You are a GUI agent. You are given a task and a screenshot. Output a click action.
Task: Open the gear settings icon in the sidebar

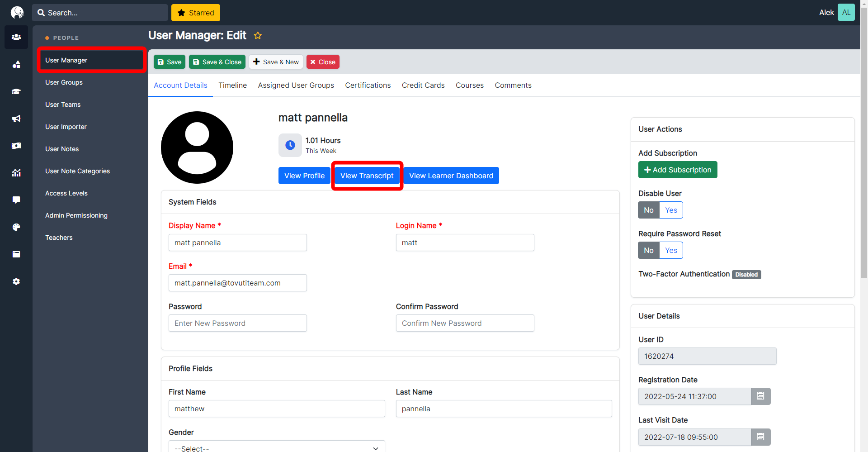[x=16, y=281]
